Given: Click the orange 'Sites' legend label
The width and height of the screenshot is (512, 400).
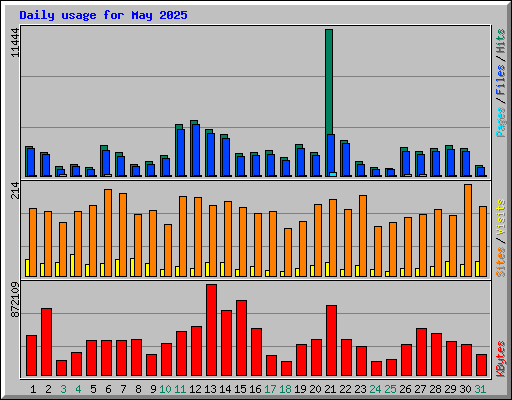Looking at the screenshot, I should [x=501, y=262].
